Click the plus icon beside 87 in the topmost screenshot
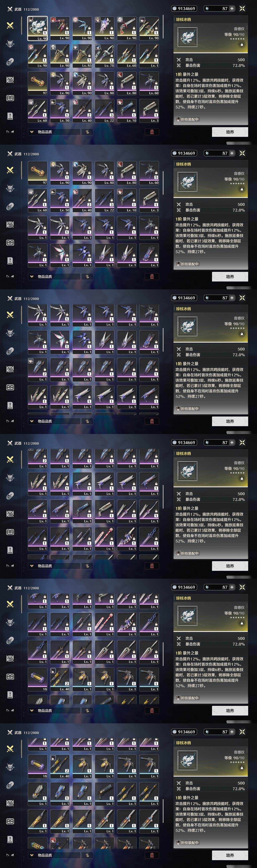This screenshot has height=868, width=257. coord(232,8)
